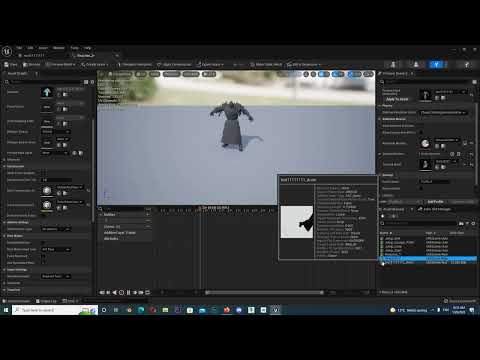
Task: Click the Make Static Mesh toolbar button
Action: pyautogui.click(x=266, y=65)
